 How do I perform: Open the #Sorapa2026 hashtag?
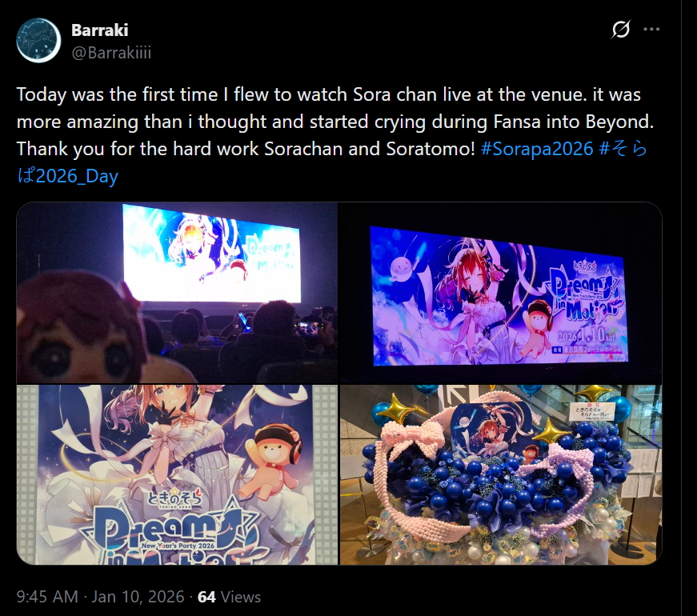click(x=537, y=149)
